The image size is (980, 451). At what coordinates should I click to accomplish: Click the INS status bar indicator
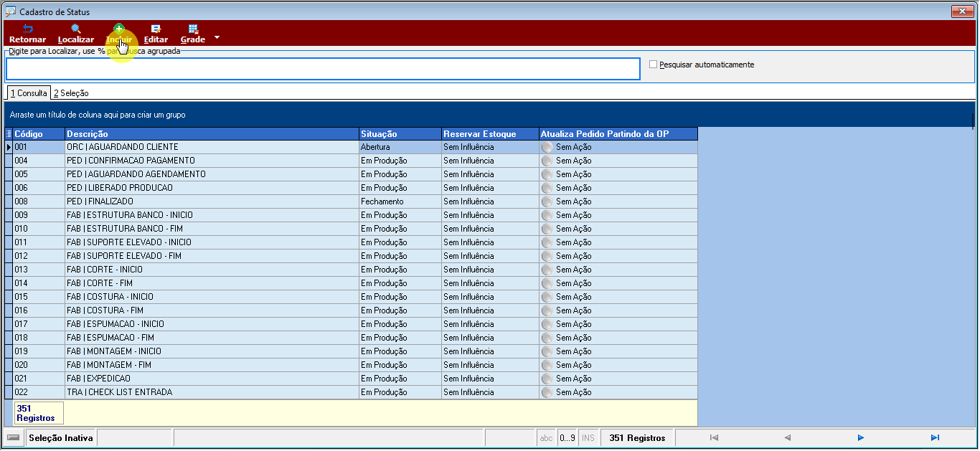click(x=588, y=438)
